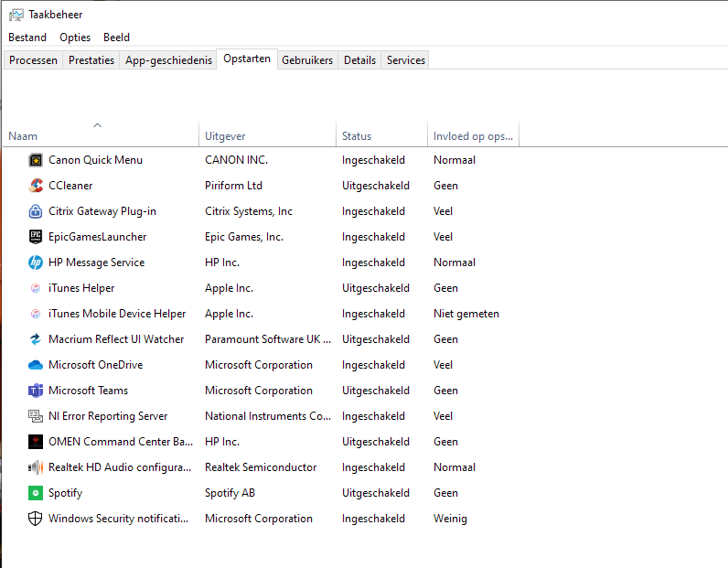Open the Opties menu
The width and height of the screenshot is (728, 568).
pyautogui.click(x=75, y=38)
